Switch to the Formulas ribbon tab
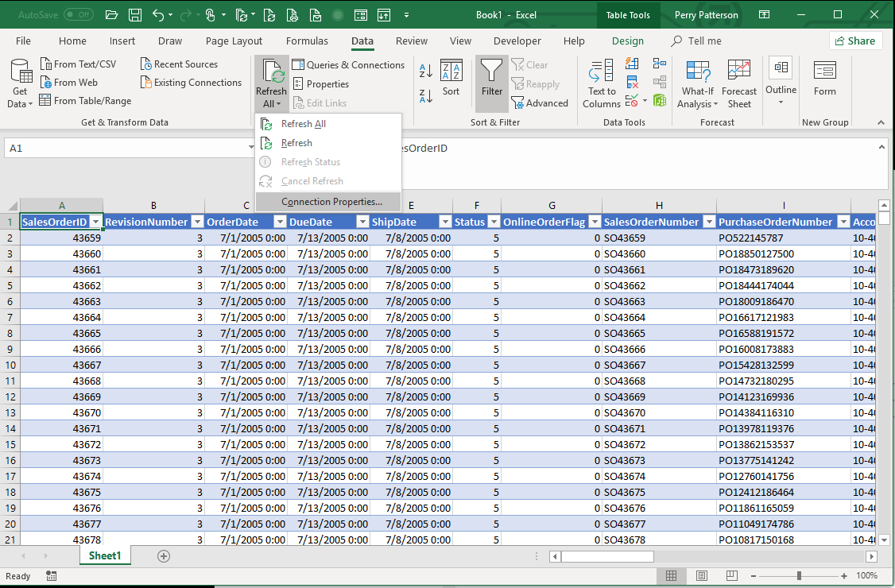The height and width of the screenshot is (588, 895). tap(307, 41)
